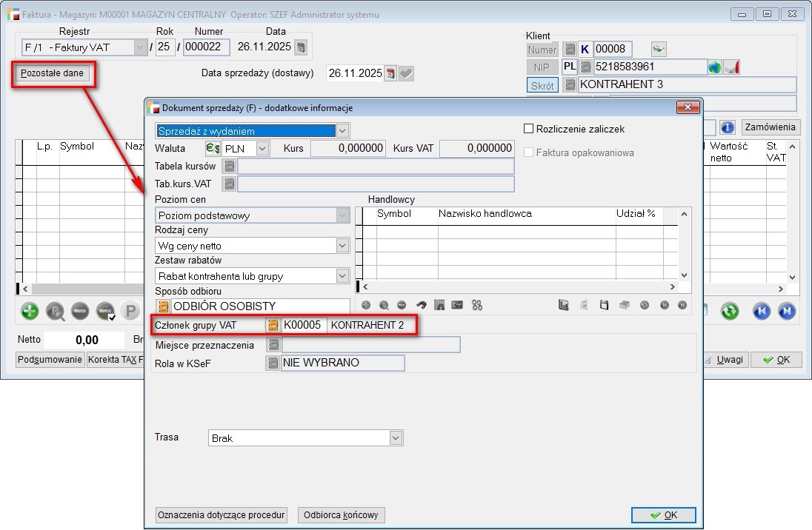Click the globe icon next to NIP
The image size is (812, 530).
pyautogui.click(x=714, y=67)
